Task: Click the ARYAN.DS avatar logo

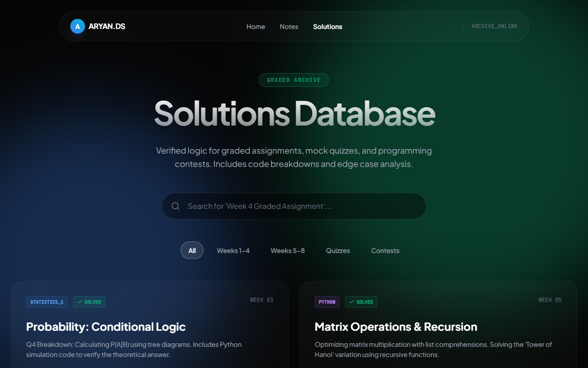Action: coord(77,26)
